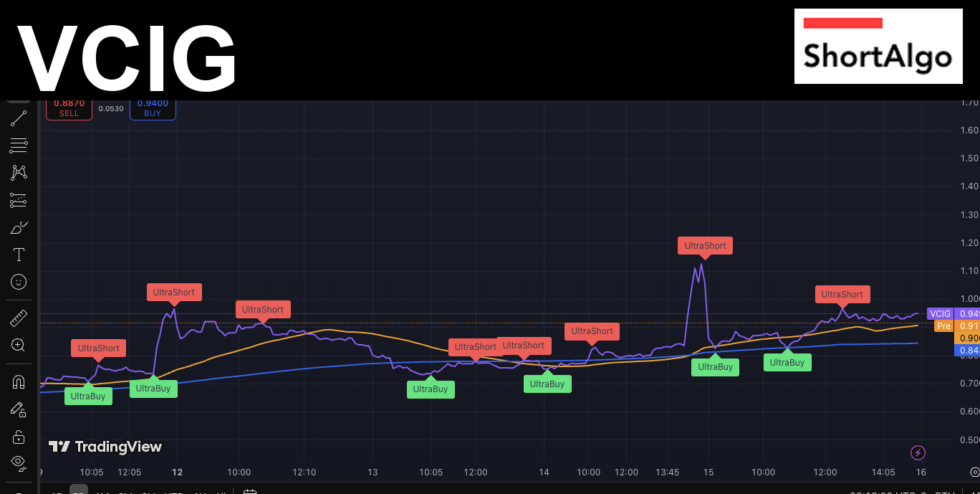This screenshot has width=980, height=494.
Task: Click the VCIG price label on axis
Action: click(941, 313)
